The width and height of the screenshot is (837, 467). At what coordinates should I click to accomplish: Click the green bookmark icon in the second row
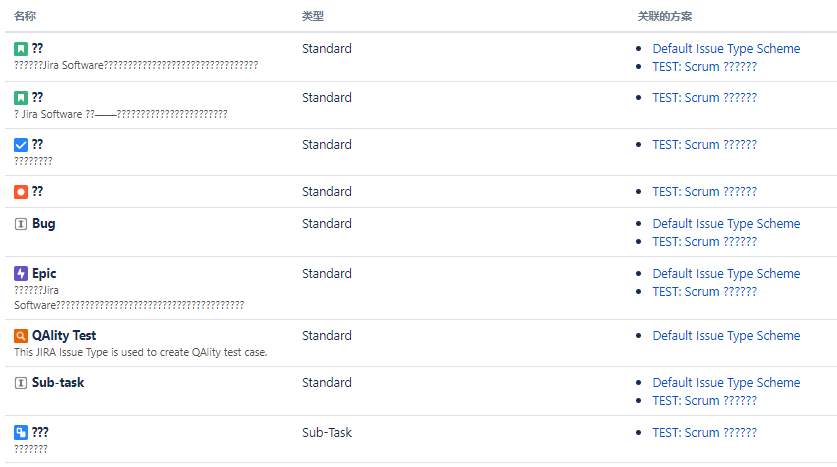pyautogui.click(x=21, y=98)
